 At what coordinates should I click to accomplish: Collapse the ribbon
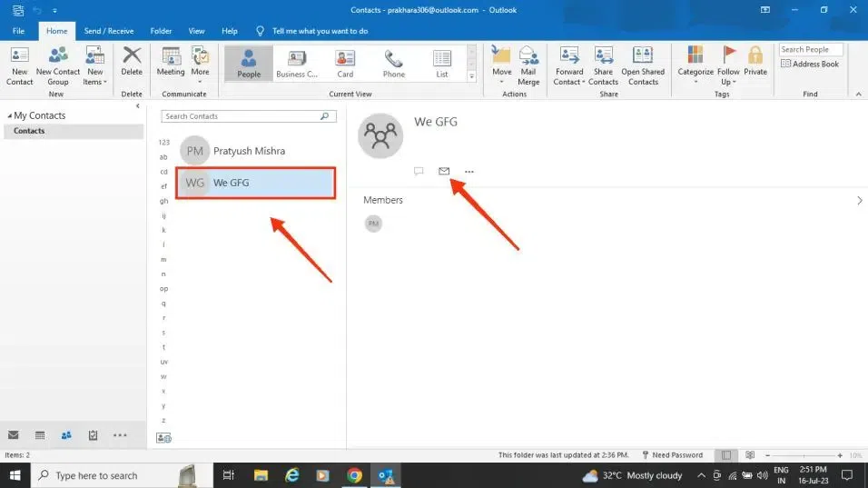[858, 95]
